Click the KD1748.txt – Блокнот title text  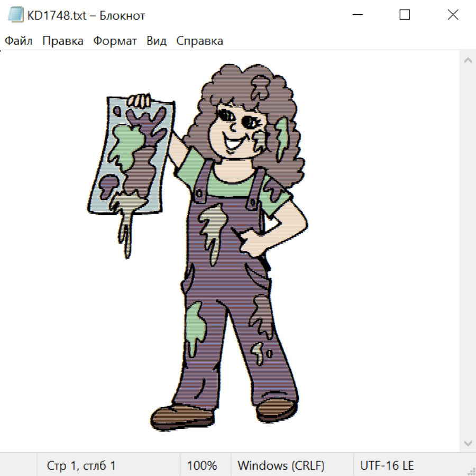tap(85, 15)
